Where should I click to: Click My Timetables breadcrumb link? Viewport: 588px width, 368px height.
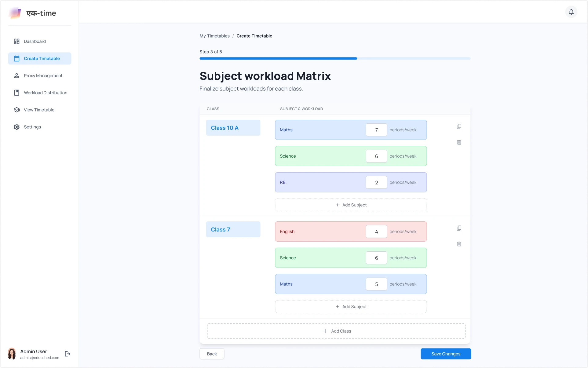click(214, 36)
